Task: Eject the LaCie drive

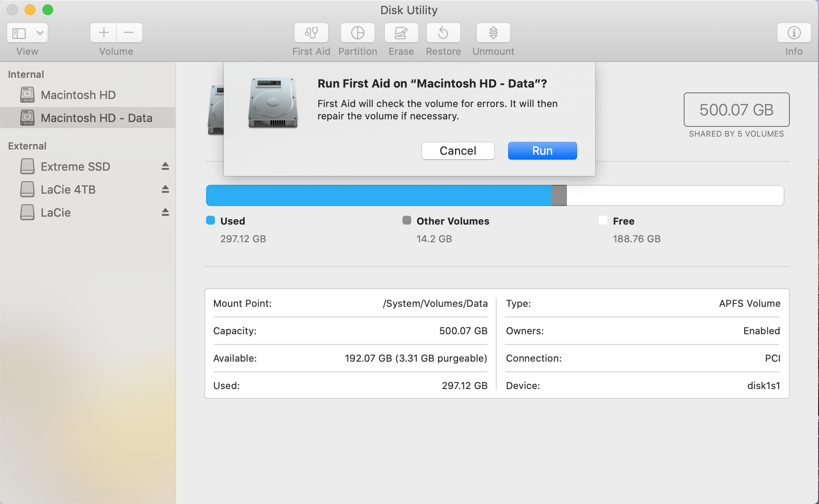Action: tap(165, 212)
